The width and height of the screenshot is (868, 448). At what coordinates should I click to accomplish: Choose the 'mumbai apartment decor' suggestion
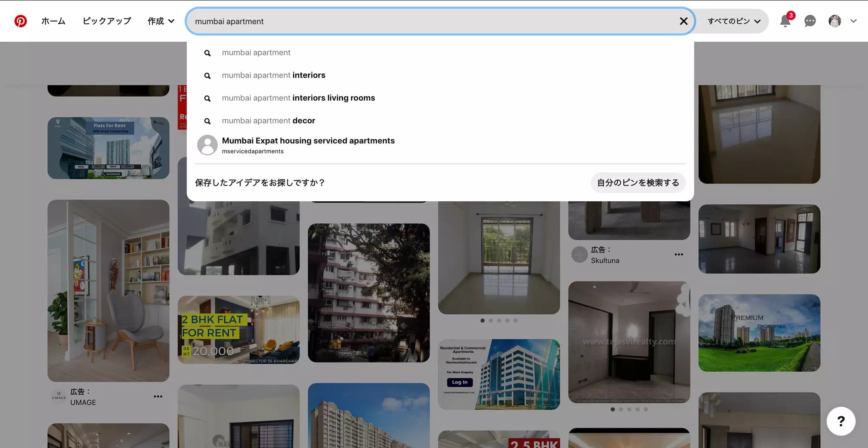point(268,121)
